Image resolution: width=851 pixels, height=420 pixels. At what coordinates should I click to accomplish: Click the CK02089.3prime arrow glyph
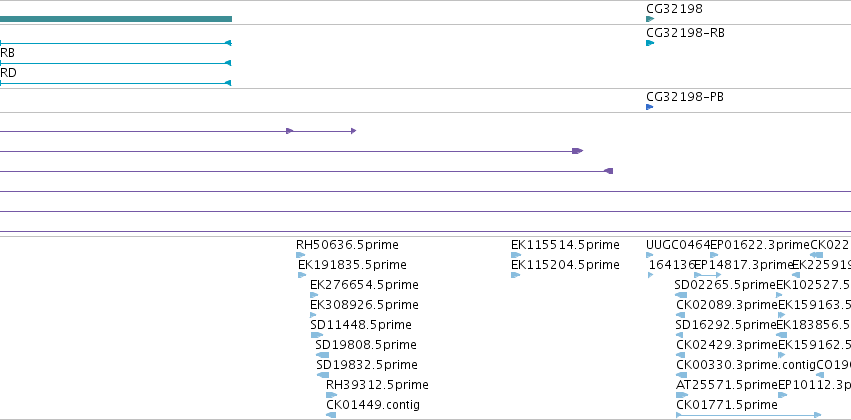point(681,315)
